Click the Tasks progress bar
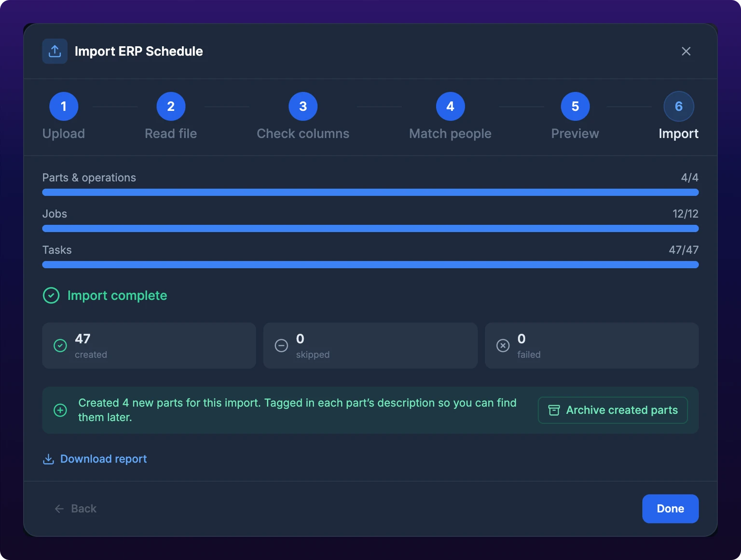Screen dimensions: 741x560 pyautogui.click(x=370, y=264)
